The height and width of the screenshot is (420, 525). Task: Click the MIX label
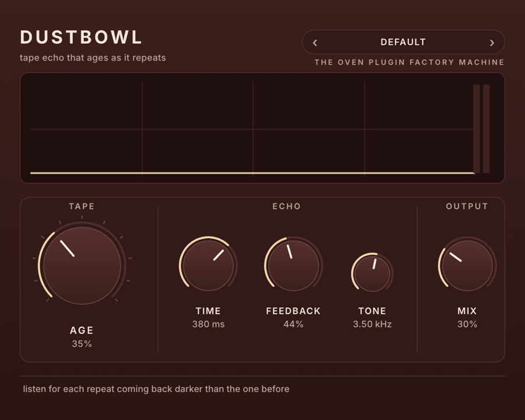click(x=467, y=311)
